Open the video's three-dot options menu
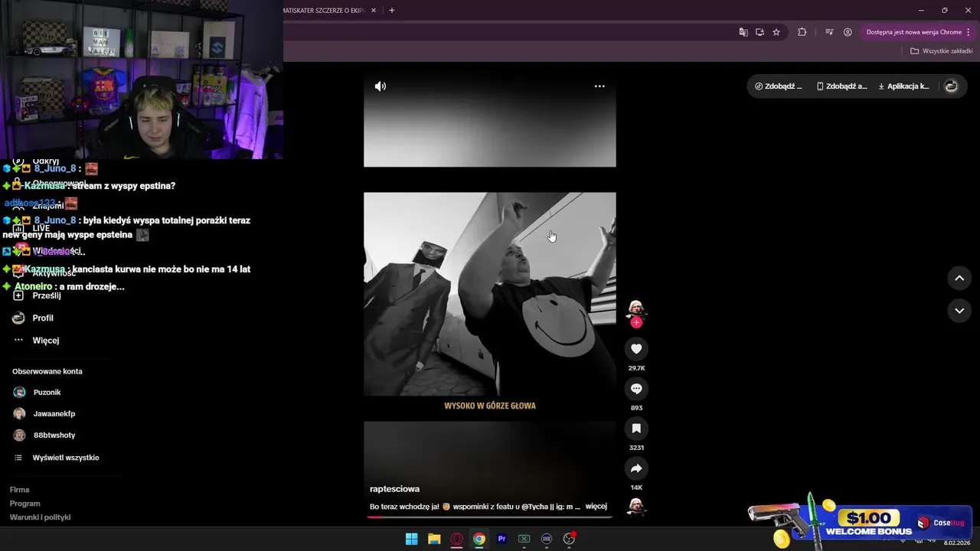This screenshot has height=551, width=980. pyautogui.click(x=599, y=86)
